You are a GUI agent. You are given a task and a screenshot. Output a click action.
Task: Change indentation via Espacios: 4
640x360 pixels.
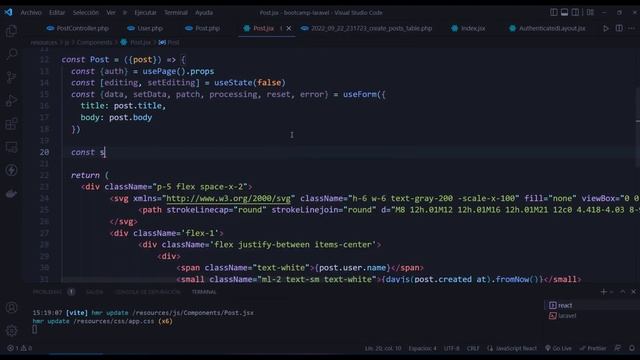point(422,348)
